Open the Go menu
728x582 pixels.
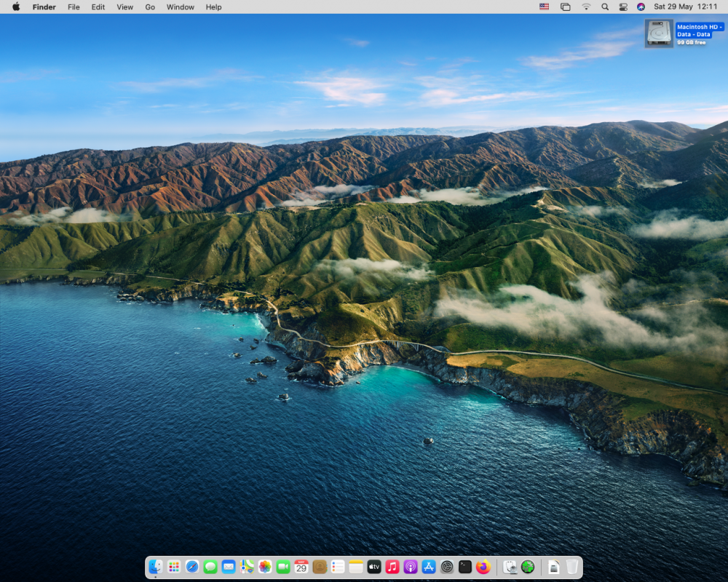(x=150, y=7)
